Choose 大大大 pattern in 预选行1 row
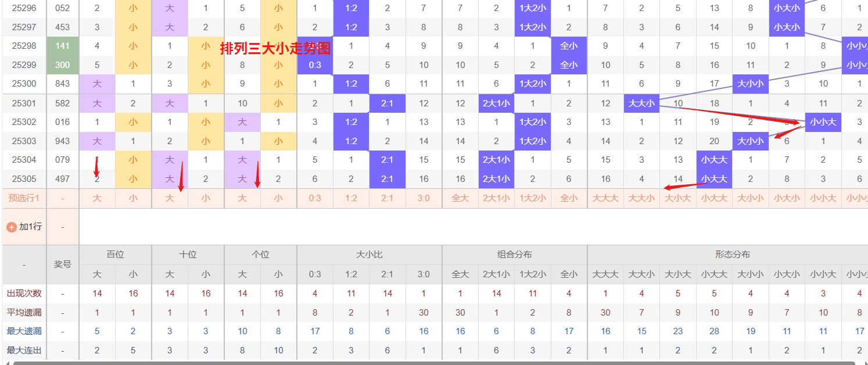Screen dimensions: 868x365 (605, 198)
